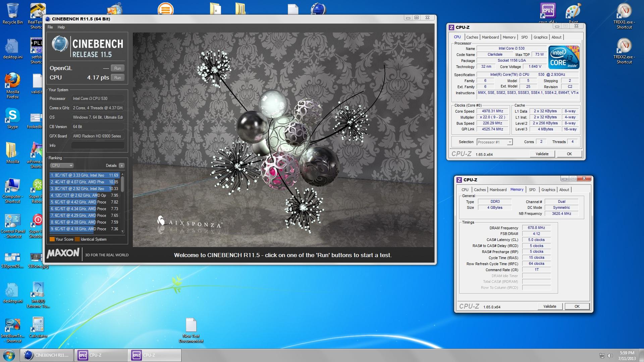Click the volume speaker tray icon
The width and height of the screenshot is (644, 362).
pos(610,356)
